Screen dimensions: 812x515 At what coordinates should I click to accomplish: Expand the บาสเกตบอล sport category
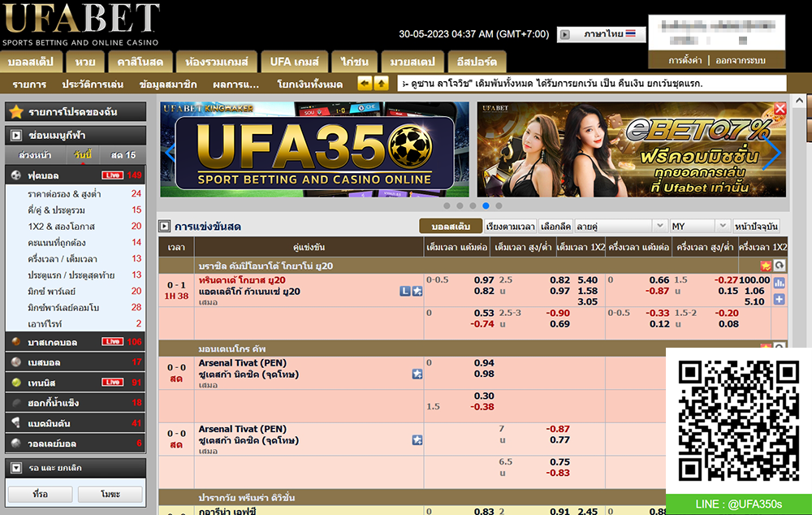click(x=76, y=342)
